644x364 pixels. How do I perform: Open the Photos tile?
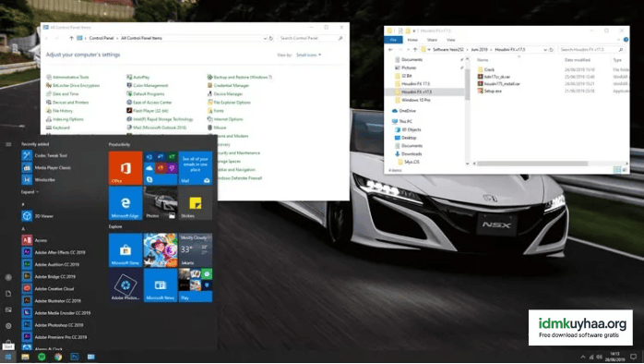(161, 202)
